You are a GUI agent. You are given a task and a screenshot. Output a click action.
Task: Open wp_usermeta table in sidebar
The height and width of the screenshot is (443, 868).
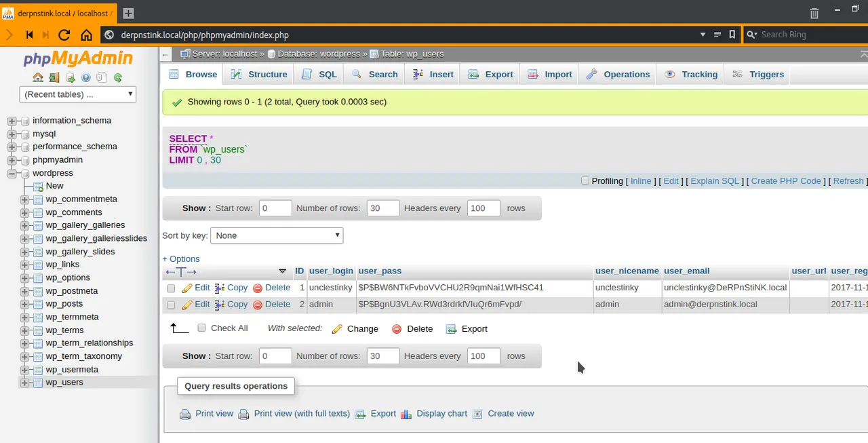click(x=72, y=370)
